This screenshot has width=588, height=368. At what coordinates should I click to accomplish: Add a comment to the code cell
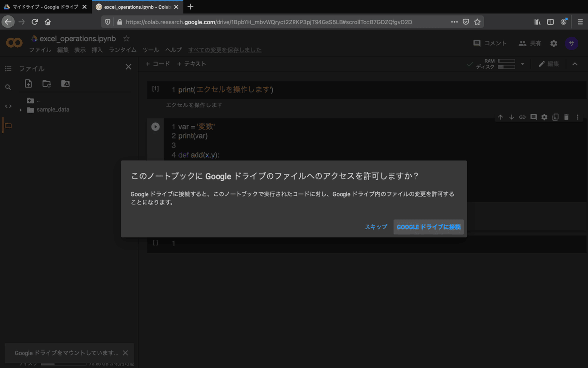coord(533,117)
